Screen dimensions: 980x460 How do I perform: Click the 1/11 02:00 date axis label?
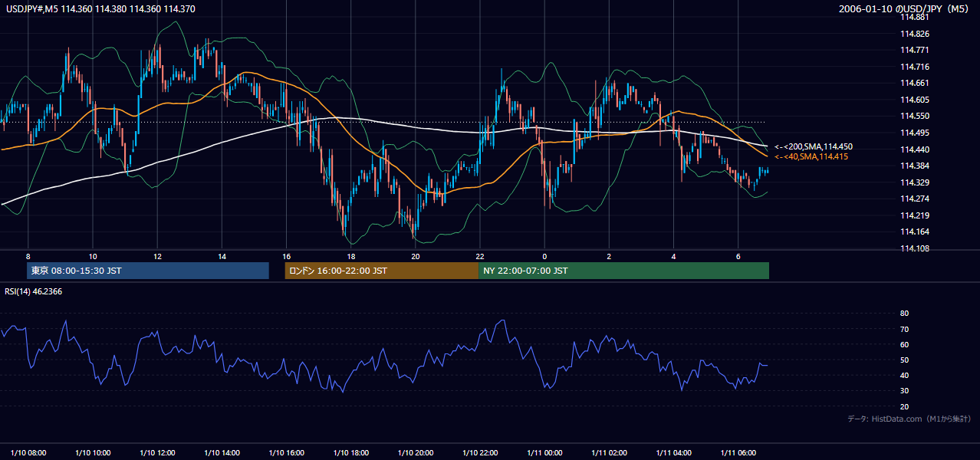pyautogui.click(x=609, y=453)
